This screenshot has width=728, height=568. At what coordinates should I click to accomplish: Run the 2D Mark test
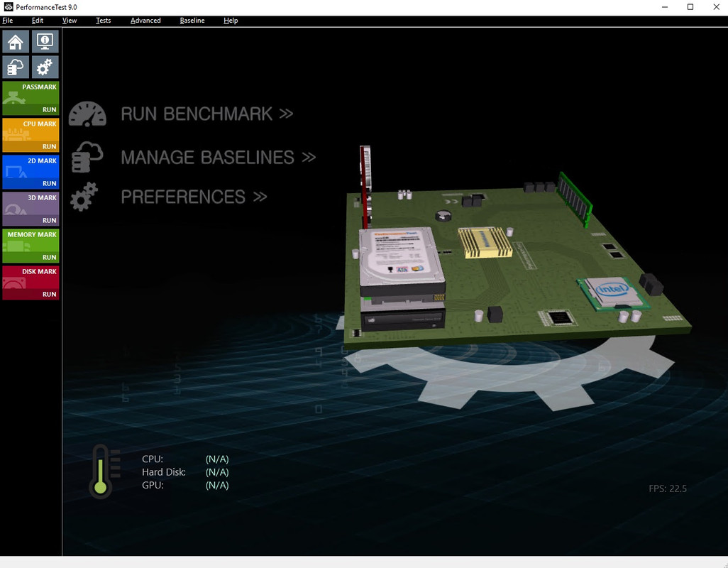coord(49,183)
